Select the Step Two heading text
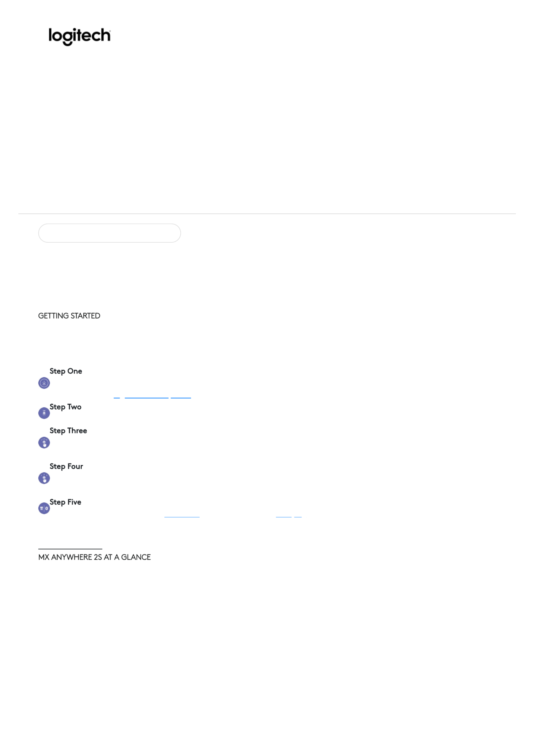Screen dimensions: 534x756 tap(65, 407)
